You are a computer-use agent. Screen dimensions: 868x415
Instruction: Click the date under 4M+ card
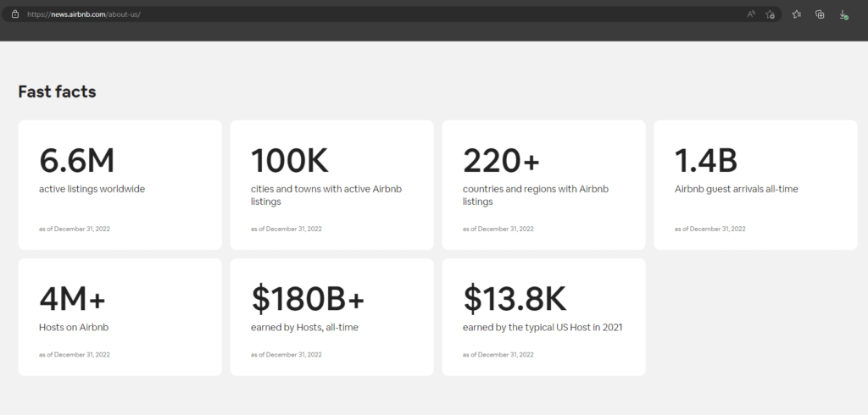pos(75,355)
